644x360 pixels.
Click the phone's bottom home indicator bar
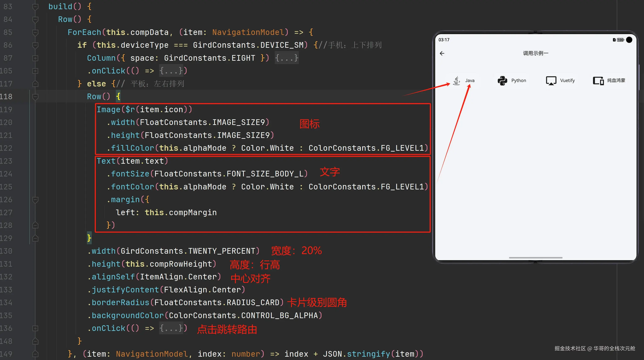point(536,258)
